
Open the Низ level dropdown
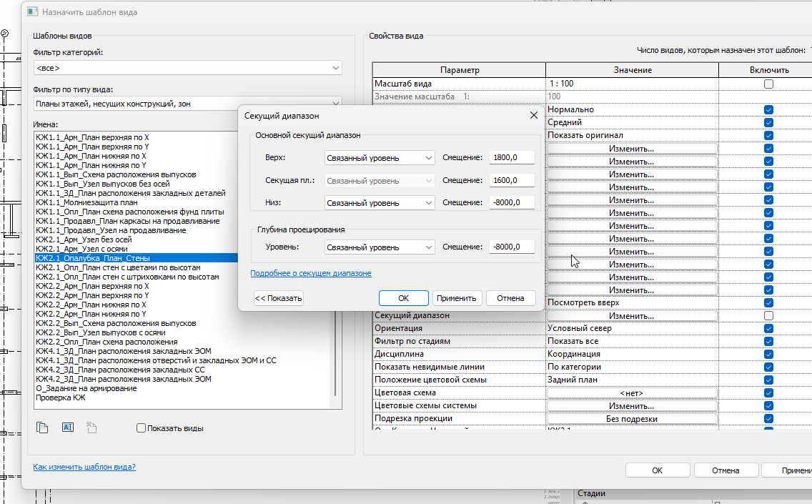click(380, 203)
